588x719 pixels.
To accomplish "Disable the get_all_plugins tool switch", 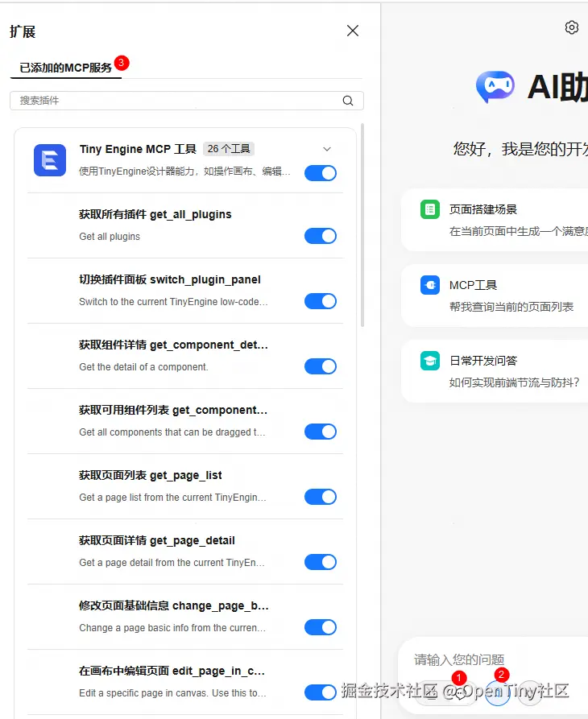I will [x=321, y=236].
